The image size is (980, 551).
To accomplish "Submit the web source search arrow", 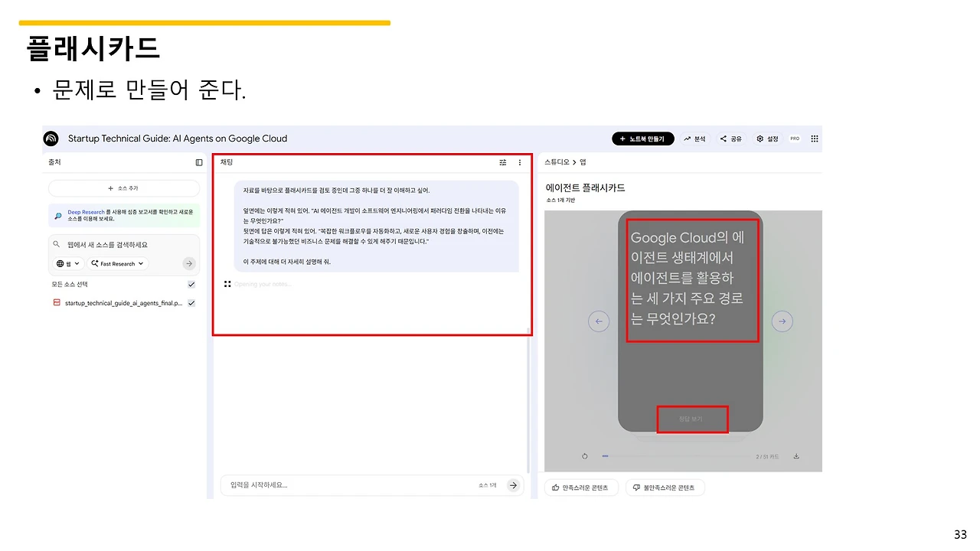I will tap(188, 263).
